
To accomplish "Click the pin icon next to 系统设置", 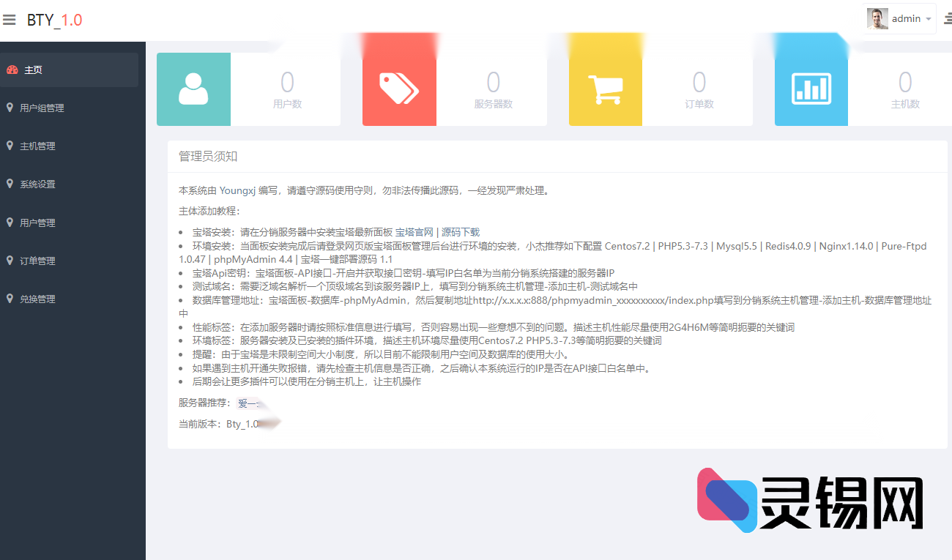I will pos(10,184).
